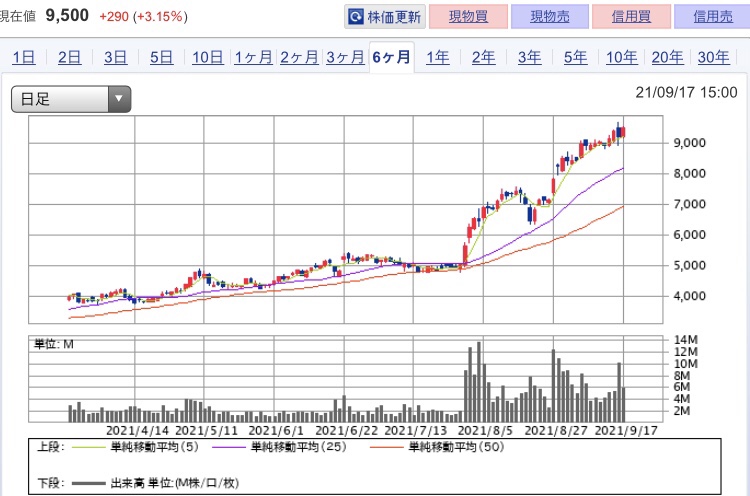Switch chart range to 2年
Screen dimensions: 750x496
pos(484,57)
